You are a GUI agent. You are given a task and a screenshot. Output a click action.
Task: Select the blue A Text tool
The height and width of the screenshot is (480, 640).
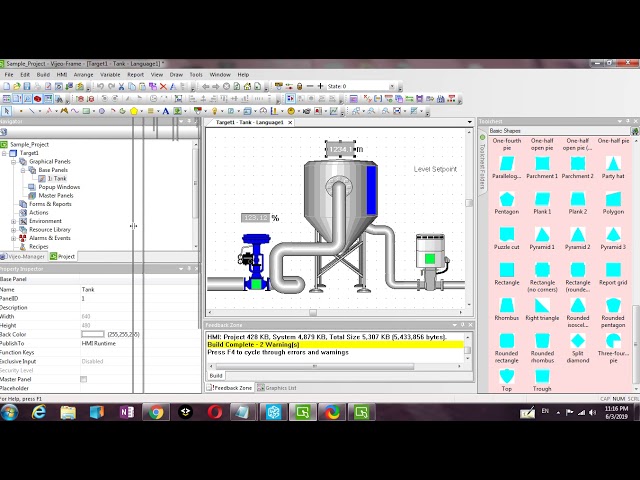pyautogui.click(x=166, y=111)
